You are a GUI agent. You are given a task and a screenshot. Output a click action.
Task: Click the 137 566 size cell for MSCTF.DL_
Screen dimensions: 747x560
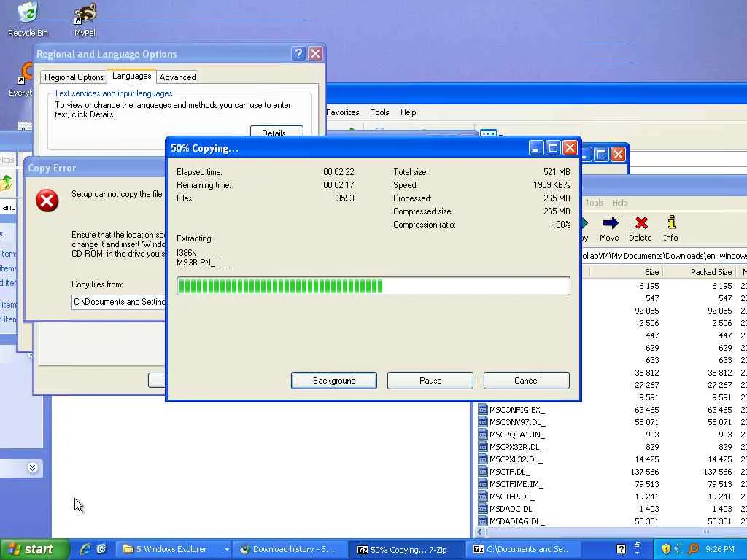[645, 472]
